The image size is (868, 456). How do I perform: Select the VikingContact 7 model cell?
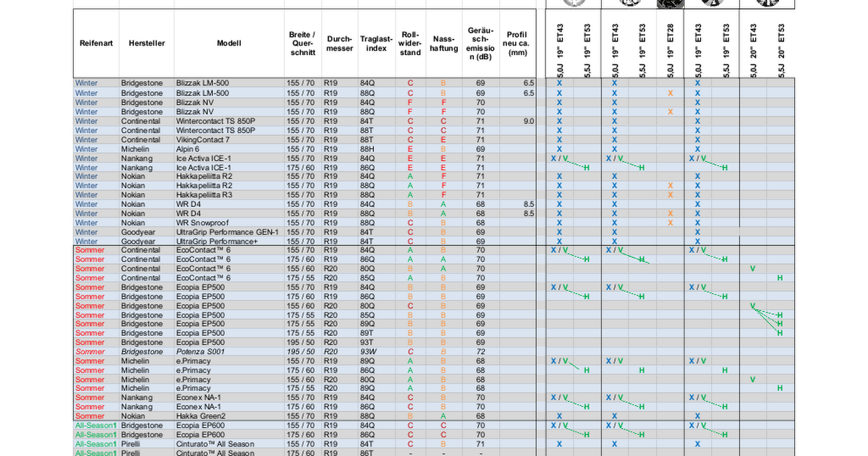(203, 140)
